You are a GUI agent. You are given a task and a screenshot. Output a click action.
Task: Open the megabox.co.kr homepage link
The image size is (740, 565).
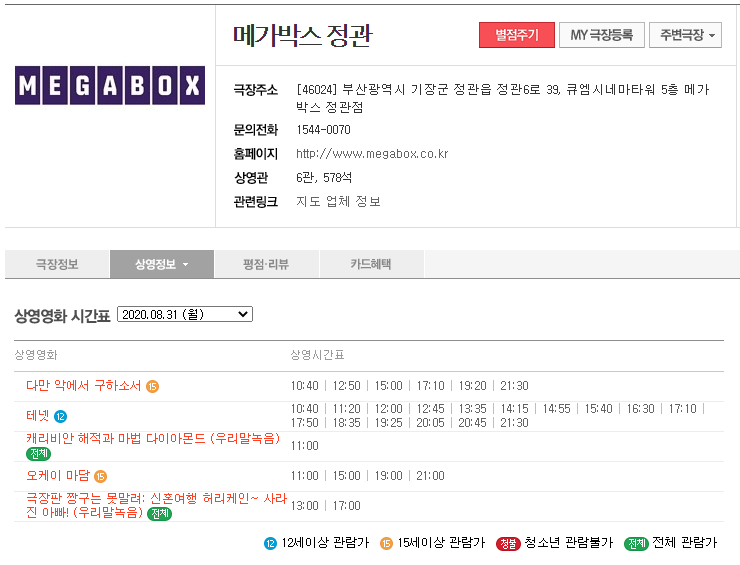click(372, 154)
